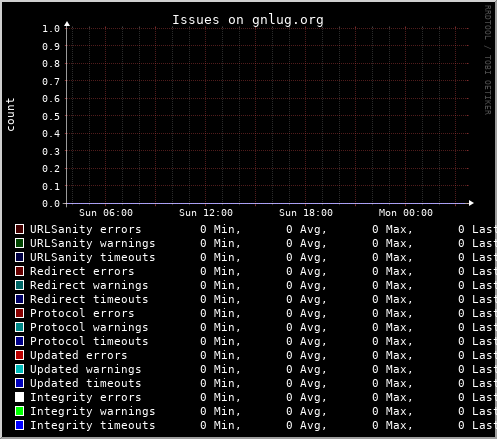Screen dimensions: 497x439
Task: Click the Integrity timeouts blue swatch
Action: [19, 425]
